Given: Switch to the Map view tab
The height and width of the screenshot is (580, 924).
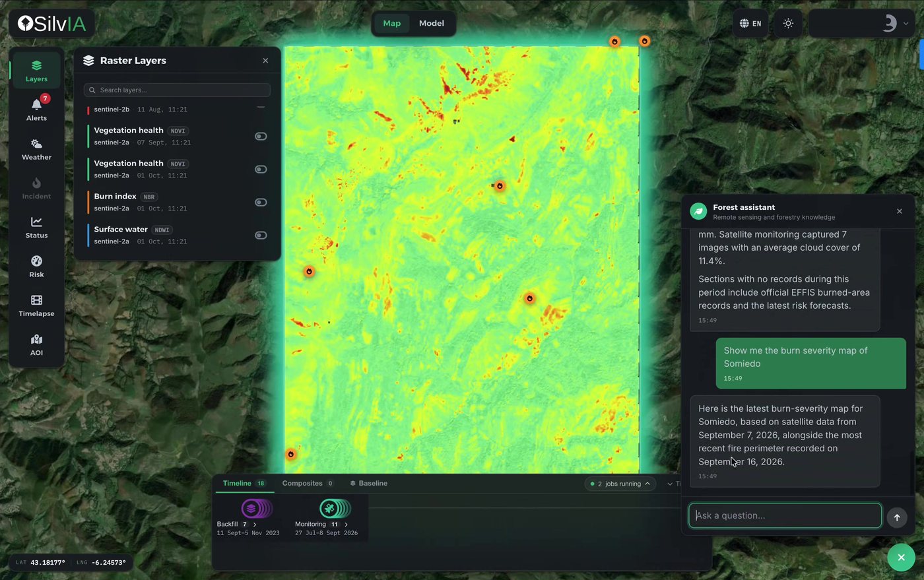Looking at the screenshot, I should click(392, 23).
